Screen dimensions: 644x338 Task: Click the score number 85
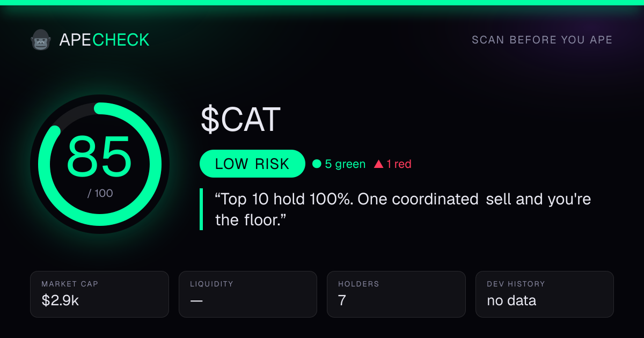coord(100,157)
